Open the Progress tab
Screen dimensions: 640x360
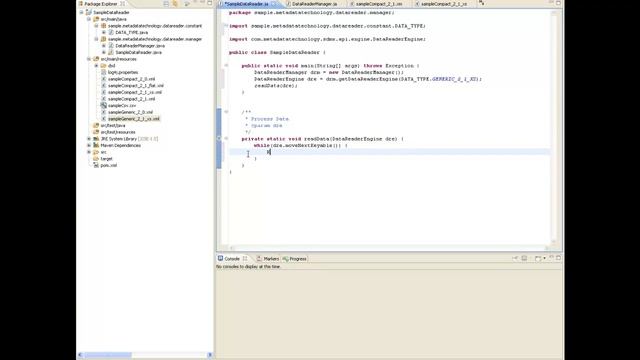pyautogui.click(x=295, y=259)
